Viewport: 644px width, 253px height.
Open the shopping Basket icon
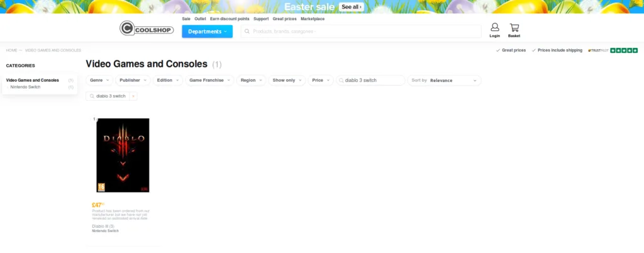coord(514,30)
